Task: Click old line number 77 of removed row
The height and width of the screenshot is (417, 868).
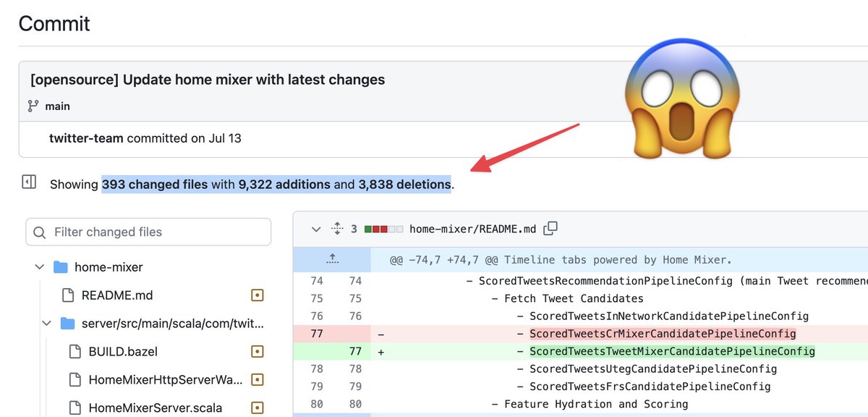Action: 317,334
